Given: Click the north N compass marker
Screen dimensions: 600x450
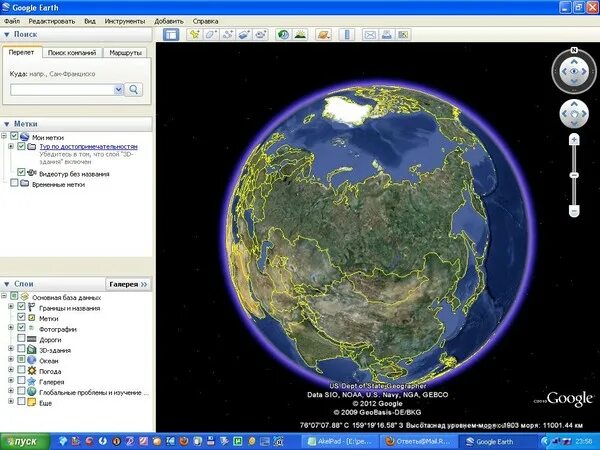Looking at the screenshot, I should [574, 50].
